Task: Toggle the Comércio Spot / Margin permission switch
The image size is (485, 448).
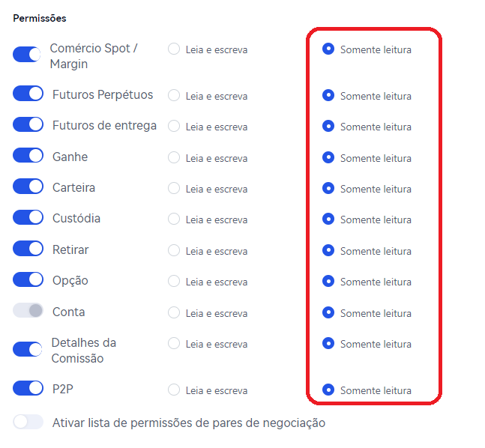Action: tap(28, 55)
